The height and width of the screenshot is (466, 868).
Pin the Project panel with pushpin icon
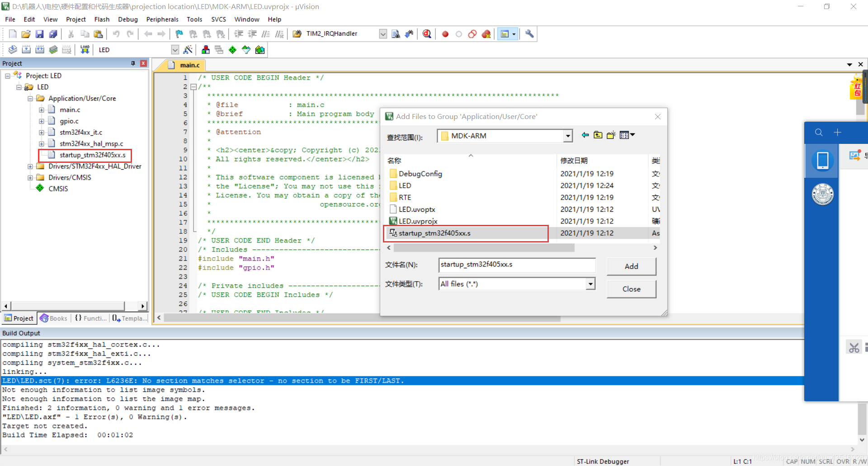(133, 63)
